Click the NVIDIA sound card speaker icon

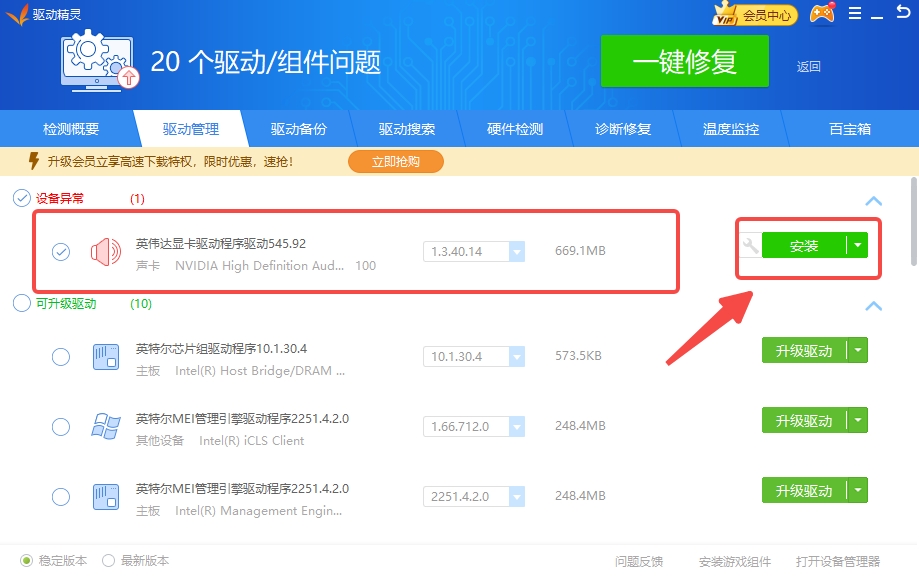[105, 252]
